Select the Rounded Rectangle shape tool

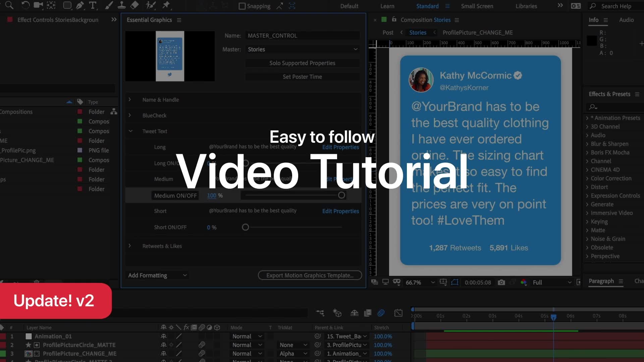[67, 5]
